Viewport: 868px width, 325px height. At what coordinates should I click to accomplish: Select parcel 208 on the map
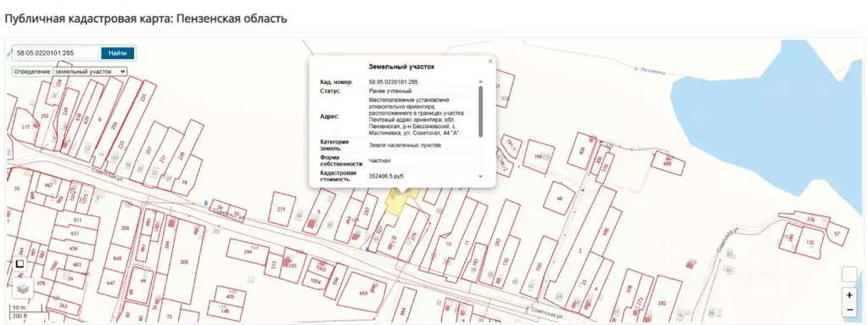tap(184, 261)
